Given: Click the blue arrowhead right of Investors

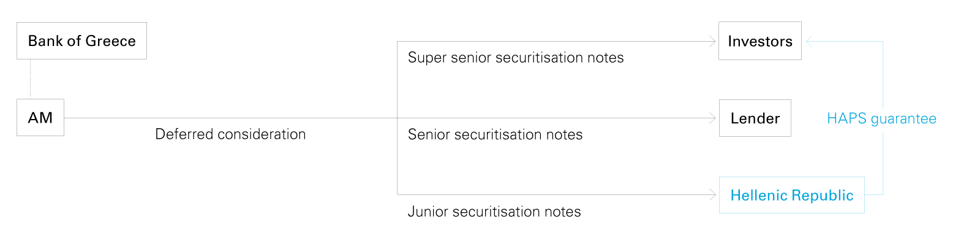Looking at the screenshot, I should tap(810, 42).
